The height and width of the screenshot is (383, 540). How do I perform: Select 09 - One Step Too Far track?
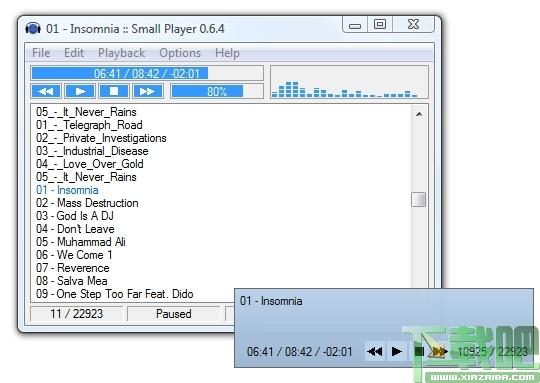[114, 294]
